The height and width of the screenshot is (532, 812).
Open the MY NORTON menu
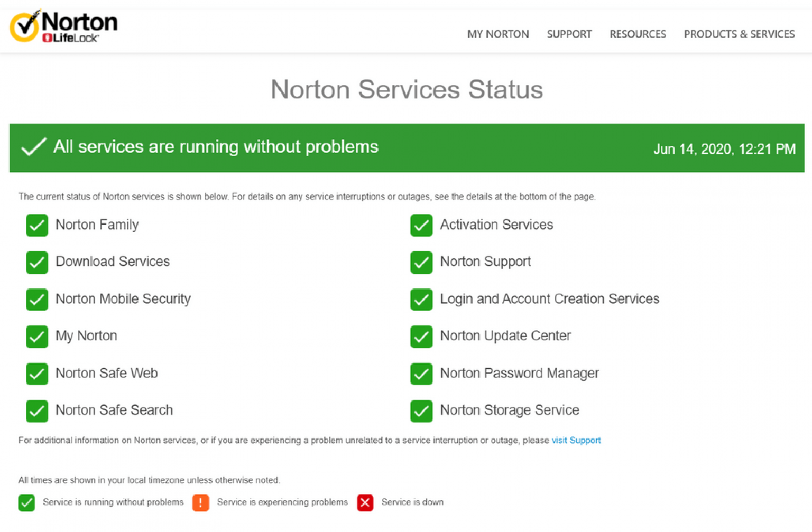point(497,34)
